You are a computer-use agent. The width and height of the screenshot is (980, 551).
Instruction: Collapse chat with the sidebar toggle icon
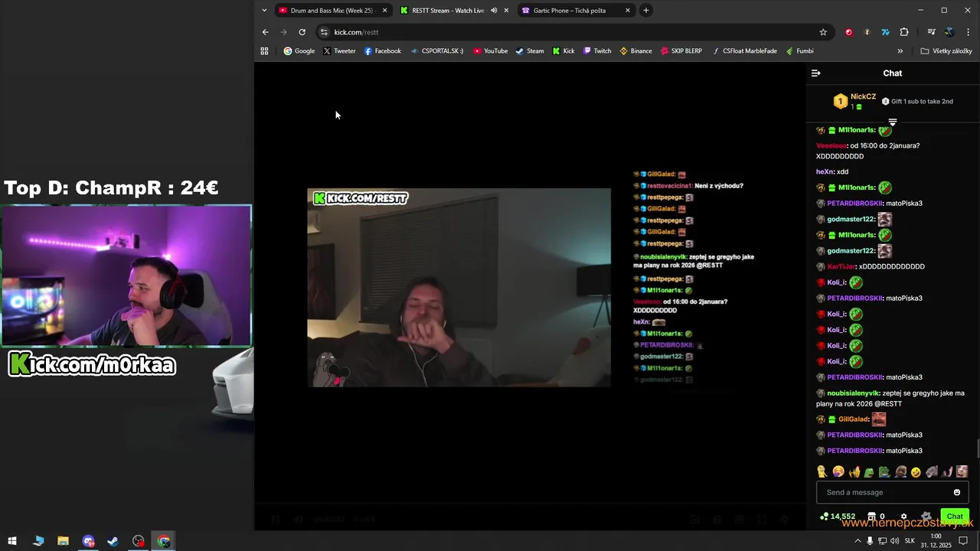click(816, 73)
